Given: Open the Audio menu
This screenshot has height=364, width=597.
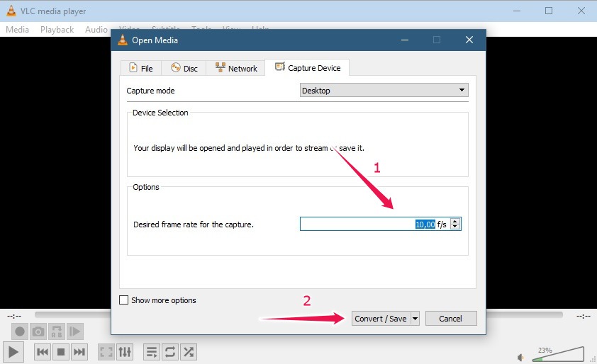Looking at the screenshot, I should [x=96, y=29].
